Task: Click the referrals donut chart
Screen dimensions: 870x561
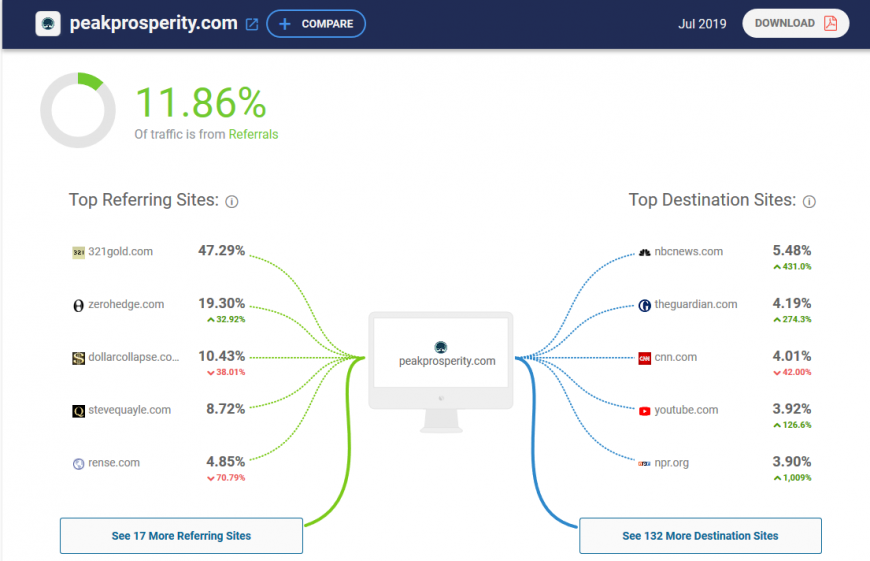Action: click(x=78, y=110)
